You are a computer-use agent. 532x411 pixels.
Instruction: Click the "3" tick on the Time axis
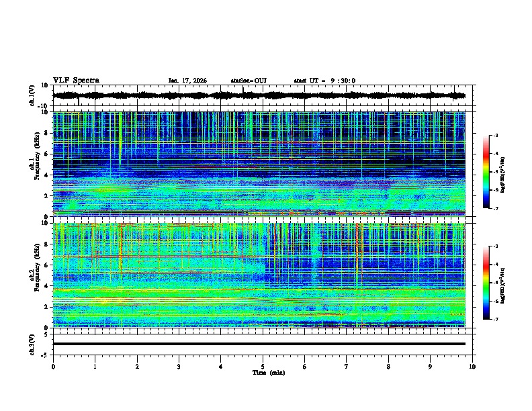click(179, 367)
